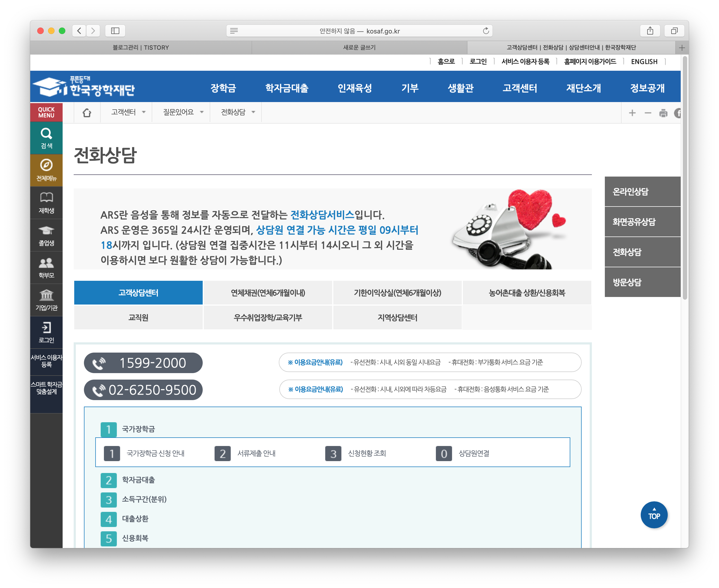Toggle the Safari sidebar button
The image size is (719, 588).
click(115, 31)
